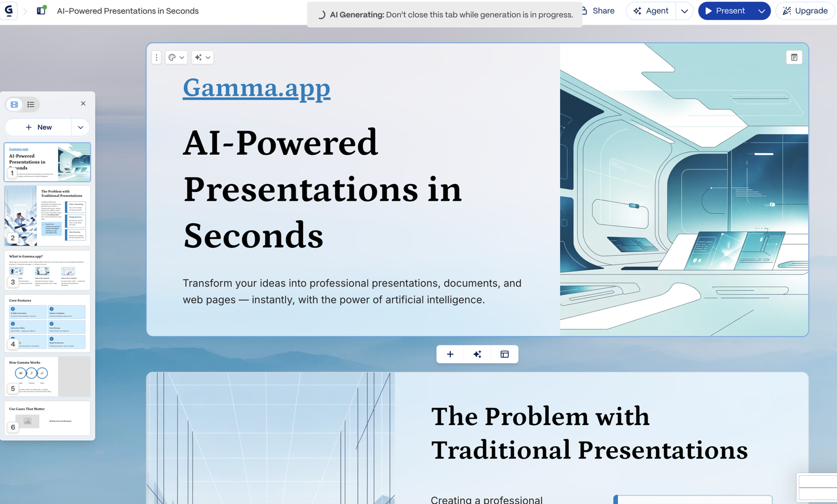Click the sparkle icon to add a card with AI
The height and width of the screenshot is (504, 837).
pos(477,354)
